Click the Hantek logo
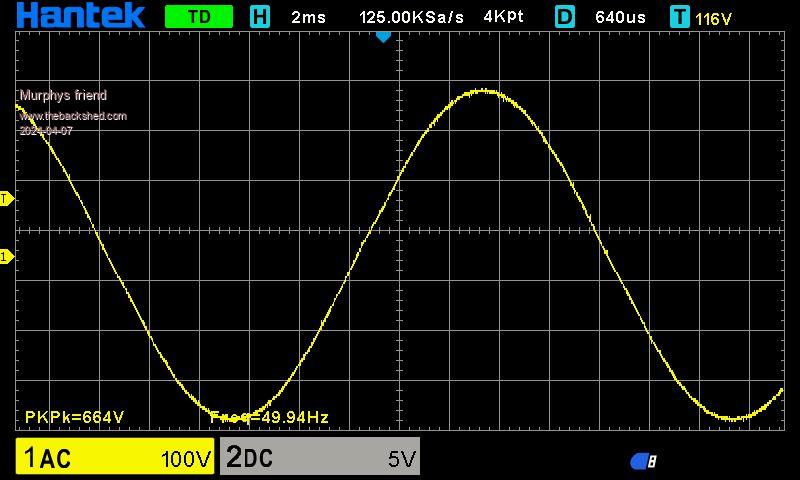 point(81,16)
